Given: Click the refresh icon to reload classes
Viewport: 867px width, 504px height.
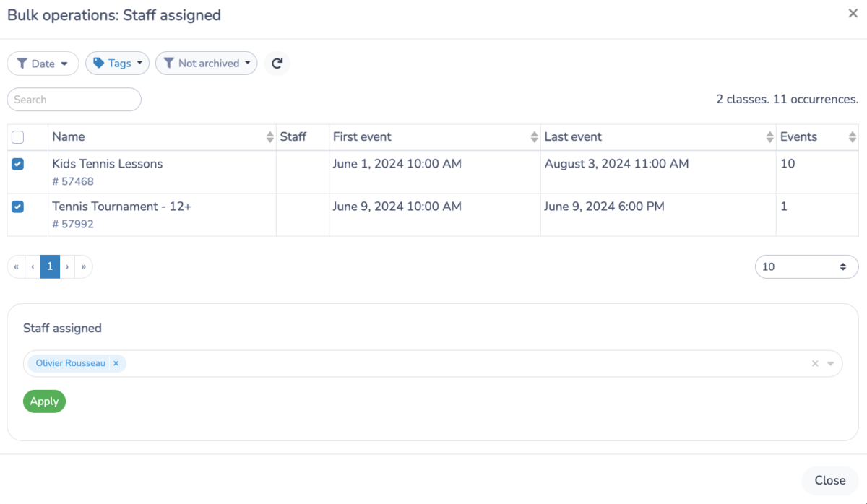Looking at the screenshot, I should (277, 63).
